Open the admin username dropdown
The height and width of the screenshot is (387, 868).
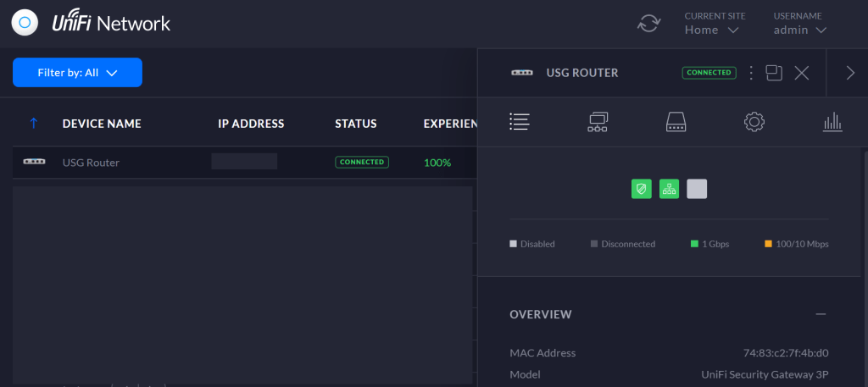pos(799,30)
